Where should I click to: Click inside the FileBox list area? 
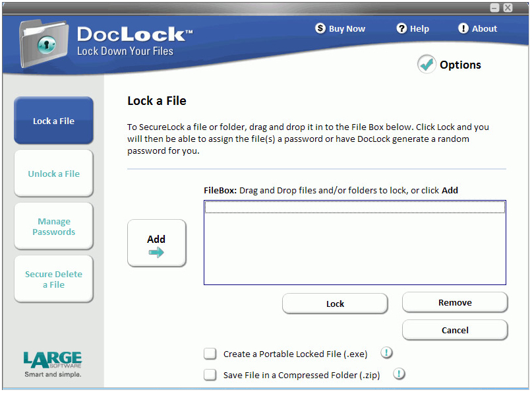355,243
